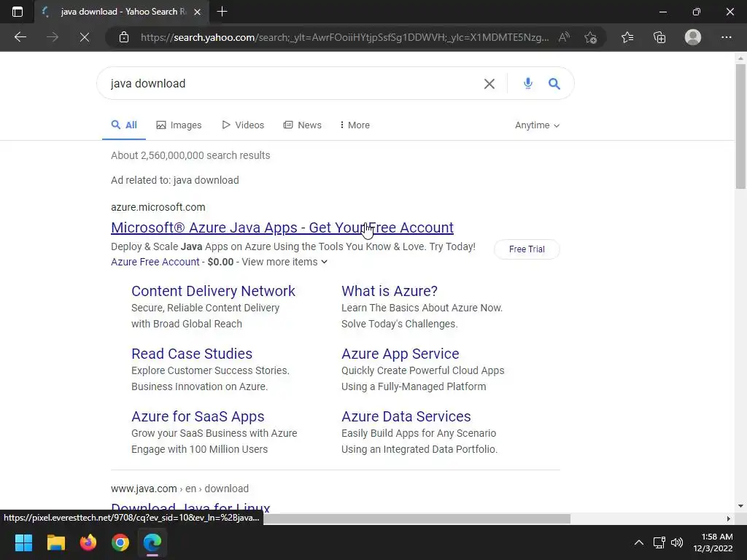Submit search with magnifier icon
747x560 pixels.
point(554,84)
